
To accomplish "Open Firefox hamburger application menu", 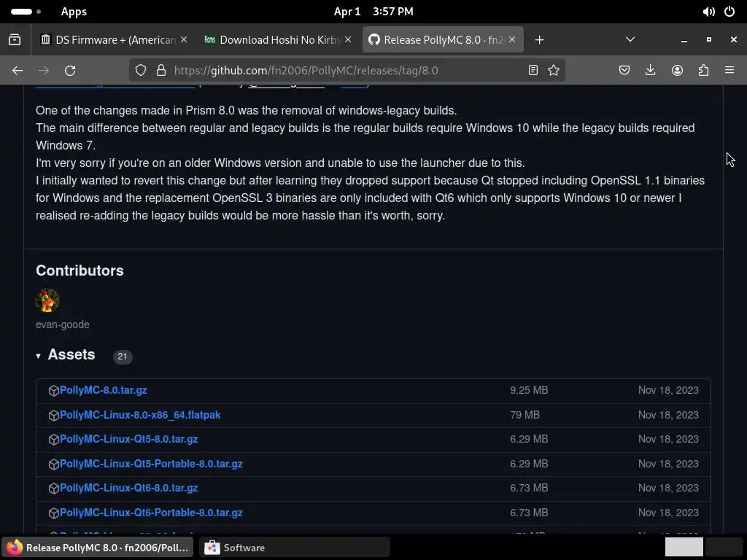I will coord(729,71).
